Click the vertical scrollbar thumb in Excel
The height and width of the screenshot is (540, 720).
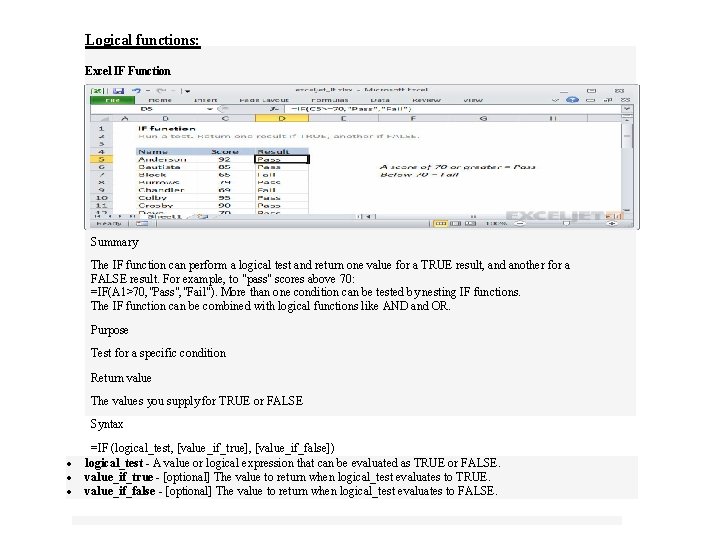point(627,137)
